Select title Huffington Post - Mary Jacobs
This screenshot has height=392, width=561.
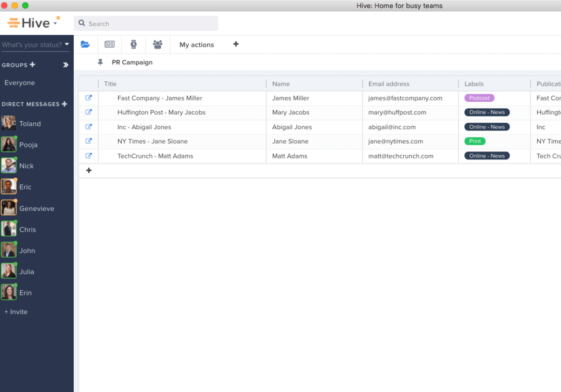click(x=161, y=113)
